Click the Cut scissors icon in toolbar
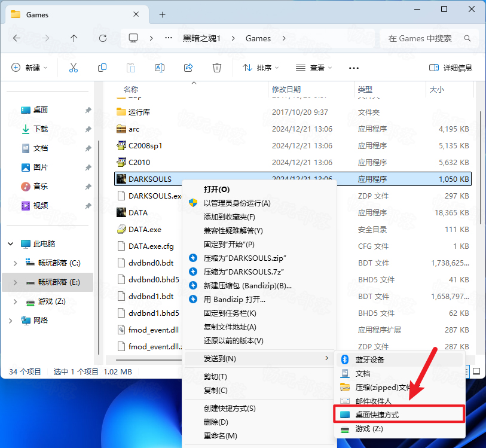This screenshot has width=486, height=448. tap(74, 68)
